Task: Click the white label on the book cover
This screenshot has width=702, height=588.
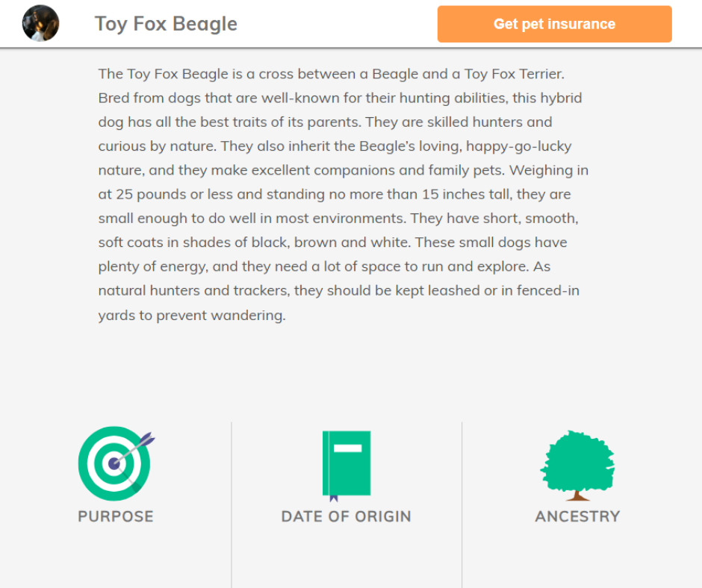Action: tap(347, 448)
